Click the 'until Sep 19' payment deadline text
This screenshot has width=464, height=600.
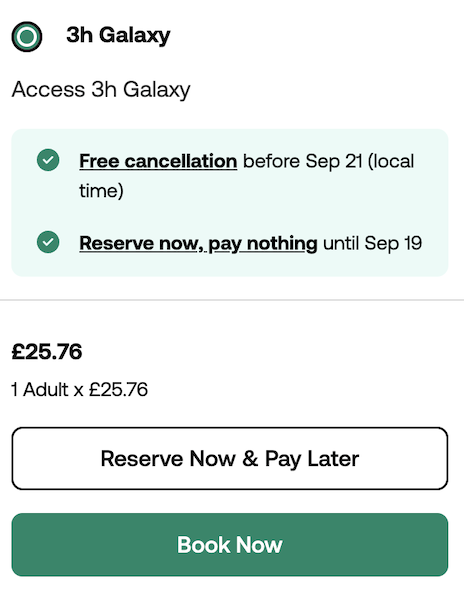pyautogui.click(x=373, y=243)
